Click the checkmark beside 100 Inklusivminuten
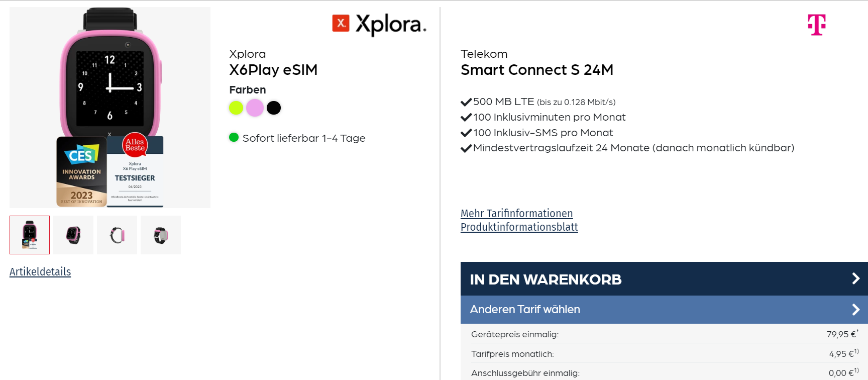868x380 pixels. 466,117
